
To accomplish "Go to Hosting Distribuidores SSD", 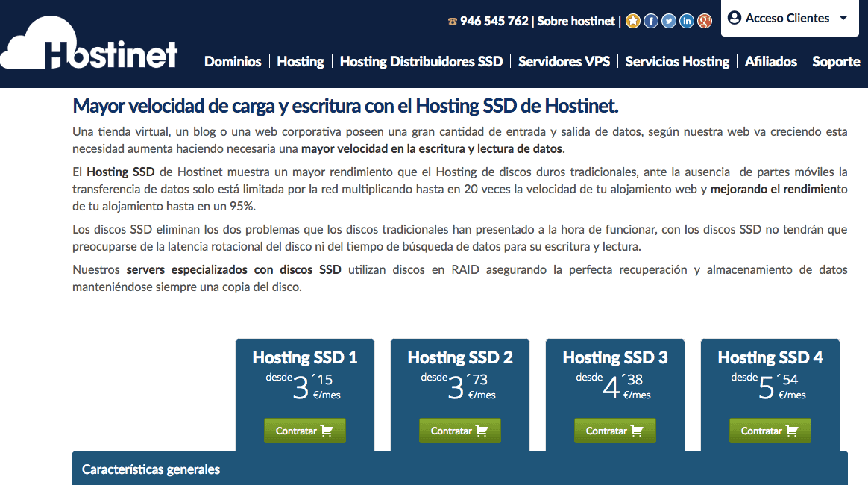I will [x=421, y=62].
